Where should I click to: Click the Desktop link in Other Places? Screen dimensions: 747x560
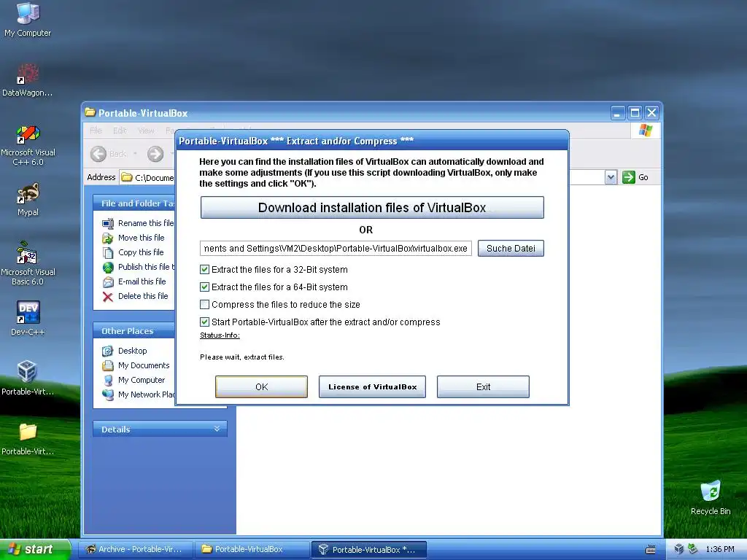pyautogui.click(x=133, y=351)
